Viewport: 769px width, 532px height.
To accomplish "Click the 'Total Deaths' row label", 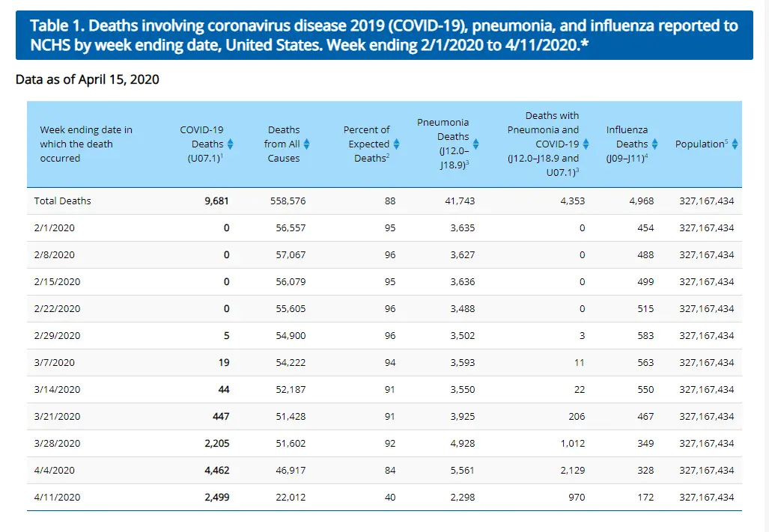I will (x=62, y=201).
